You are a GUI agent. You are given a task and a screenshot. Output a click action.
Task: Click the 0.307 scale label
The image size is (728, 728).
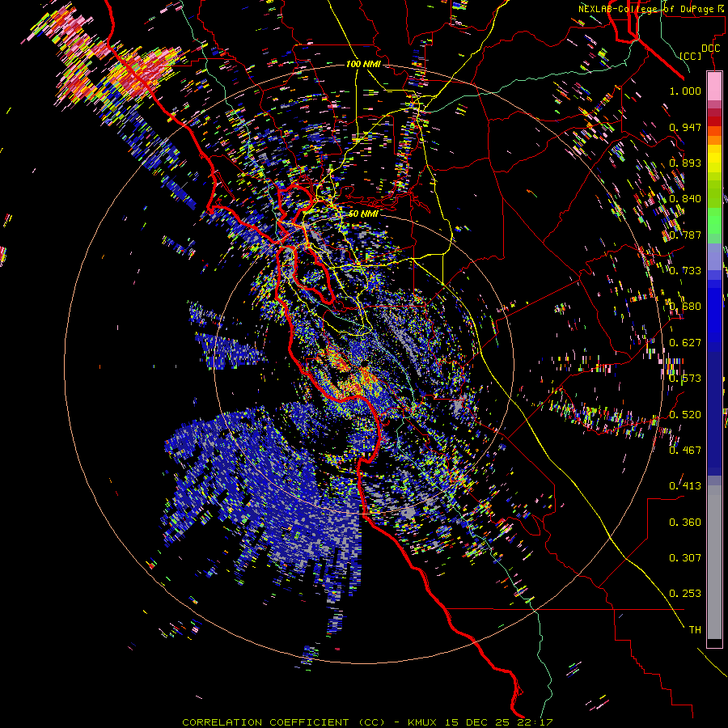(685, 557)
